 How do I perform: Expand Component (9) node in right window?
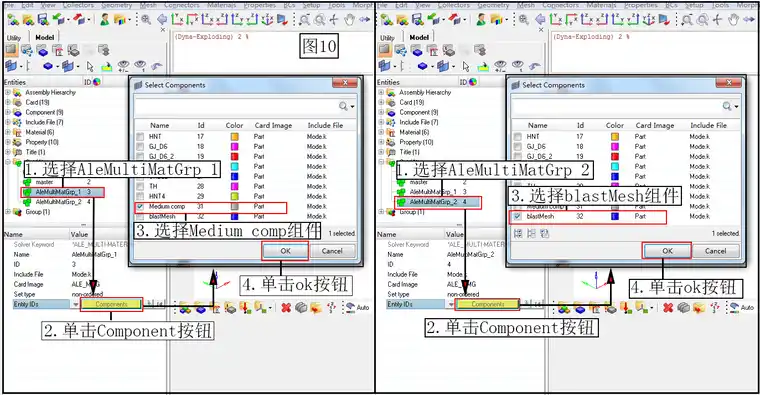381,112
